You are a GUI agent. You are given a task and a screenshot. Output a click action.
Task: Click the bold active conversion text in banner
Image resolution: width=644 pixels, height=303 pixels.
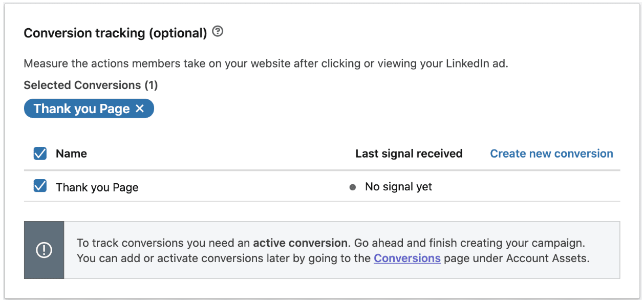300,243
